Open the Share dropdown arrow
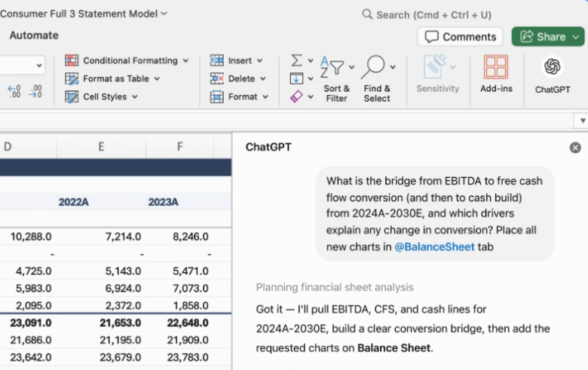 [x=576, y=37]
